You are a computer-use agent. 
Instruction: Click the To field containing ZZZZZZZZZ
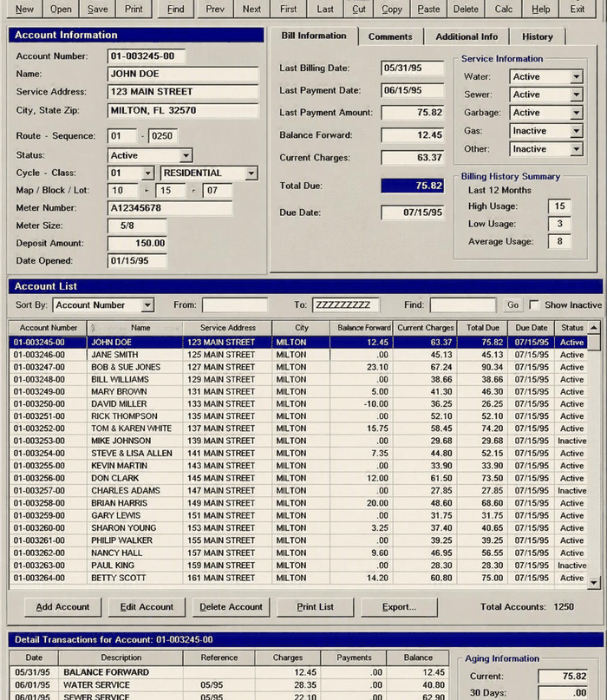coord(346,305)
